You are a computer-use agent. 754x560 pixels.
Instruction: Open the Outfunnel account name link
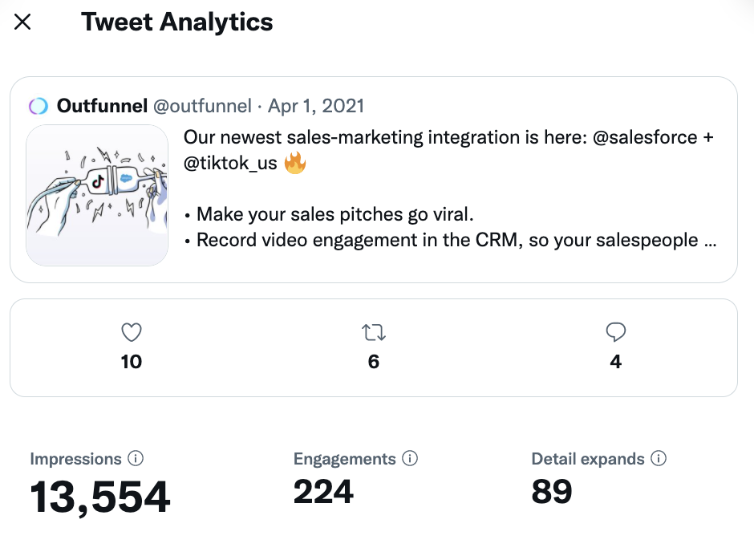[x=102, y=106]
